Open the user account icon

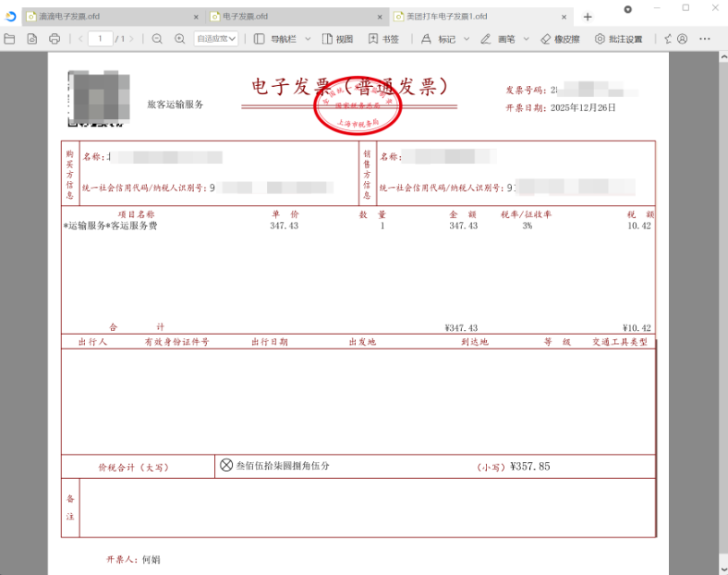click(x=682, y=39)
